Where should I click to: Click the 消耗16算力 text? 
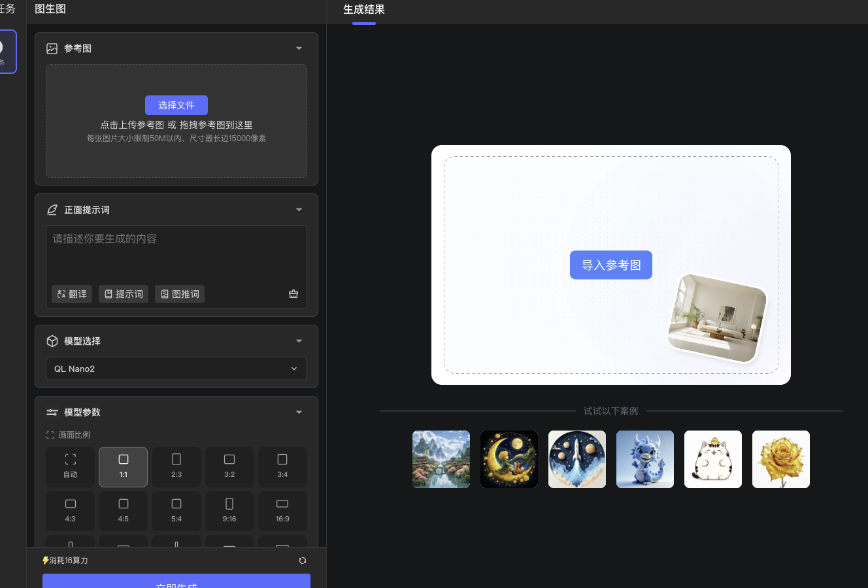point(69,561)
